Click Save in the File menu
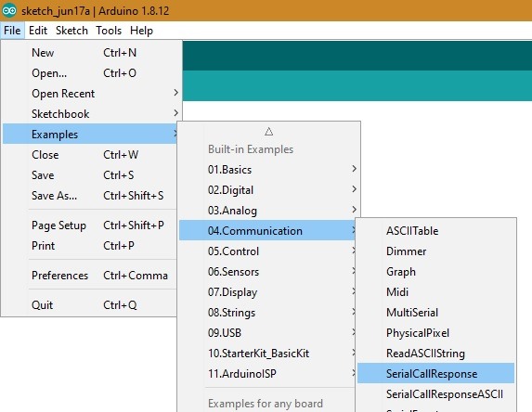 (90, 175)
